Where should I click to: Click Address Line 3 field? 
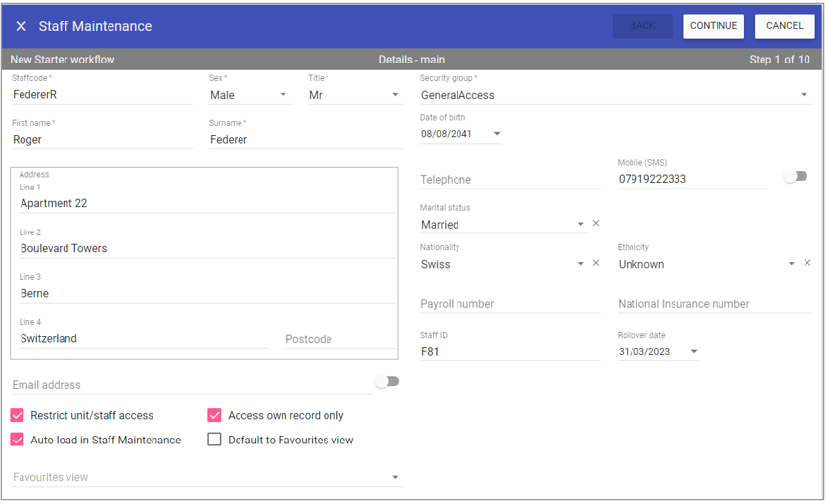click(207, 294)
